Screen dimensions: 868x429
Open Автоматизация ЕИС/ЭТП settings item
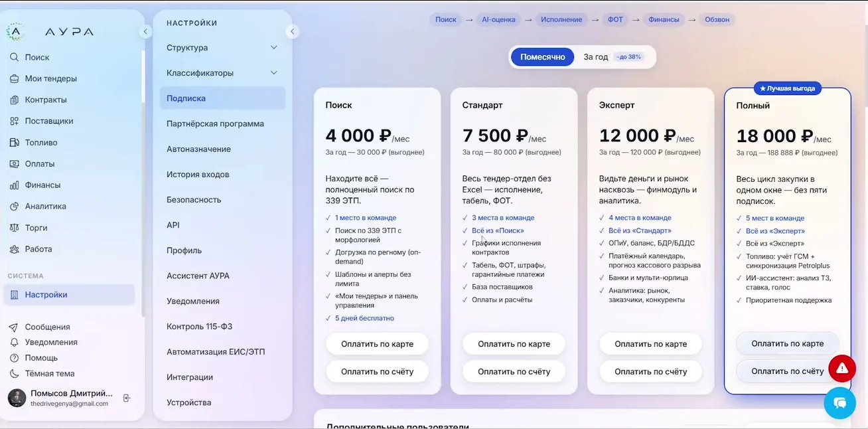pos(222,351)
